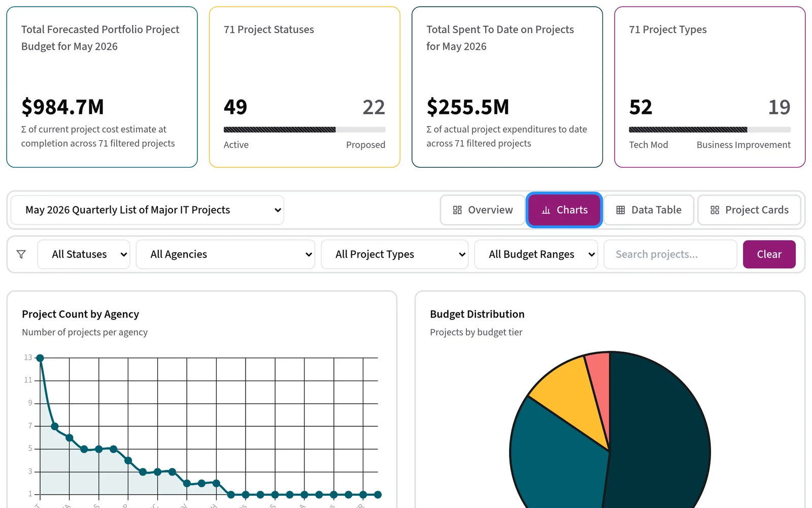The height and width of the screenshot is (508, 812).
Task: Click the 19 Business Improvement count
Action: [780, 107]
